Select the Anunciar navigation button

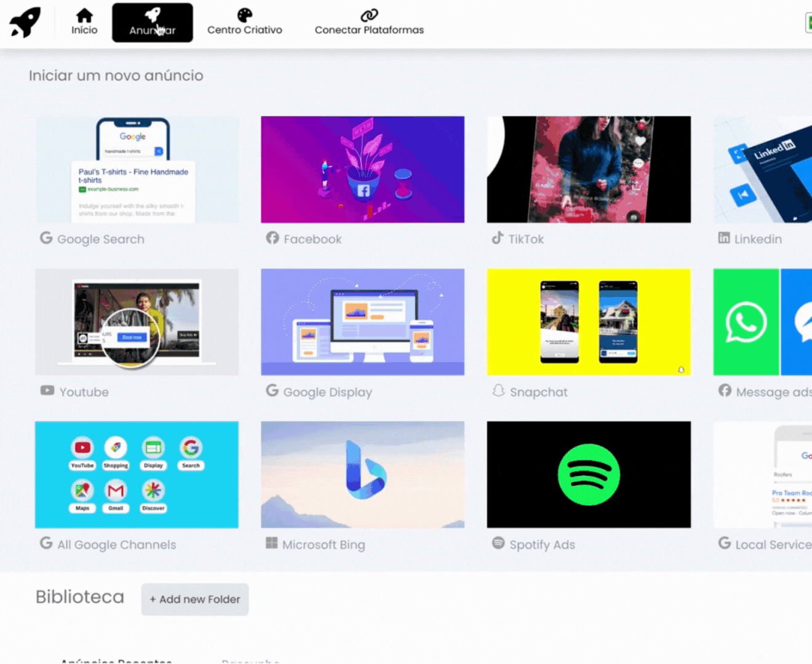pos(152,22)
